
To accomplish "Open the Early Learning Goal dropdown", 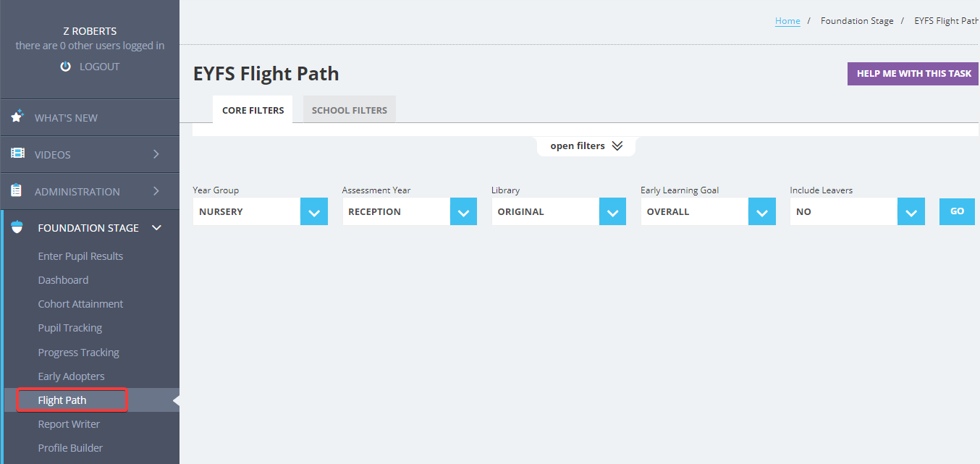I will tap(708, 211).
